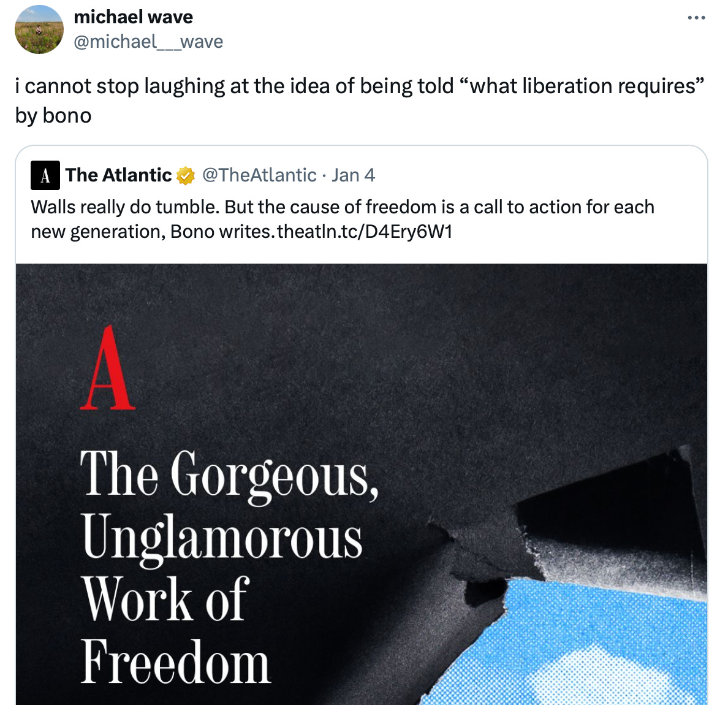Click The Atlantic's gold verified badge

click(185, 175)
